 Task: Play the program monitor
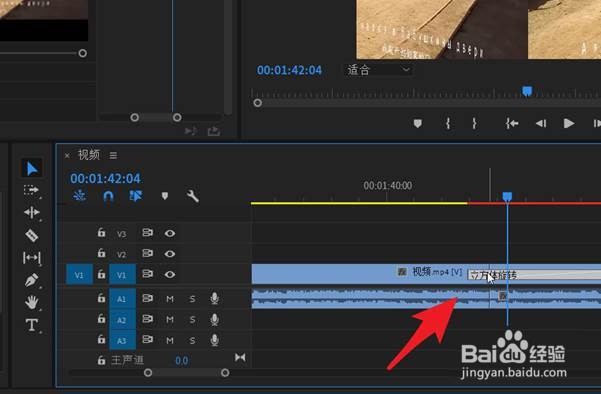pyautogui.click(x=569, y=123)
